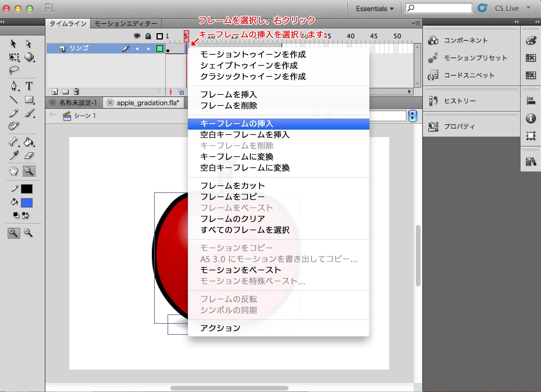Open the ヒストリー panel
Viewport: 541px width, 392px height.
point(460,101)
